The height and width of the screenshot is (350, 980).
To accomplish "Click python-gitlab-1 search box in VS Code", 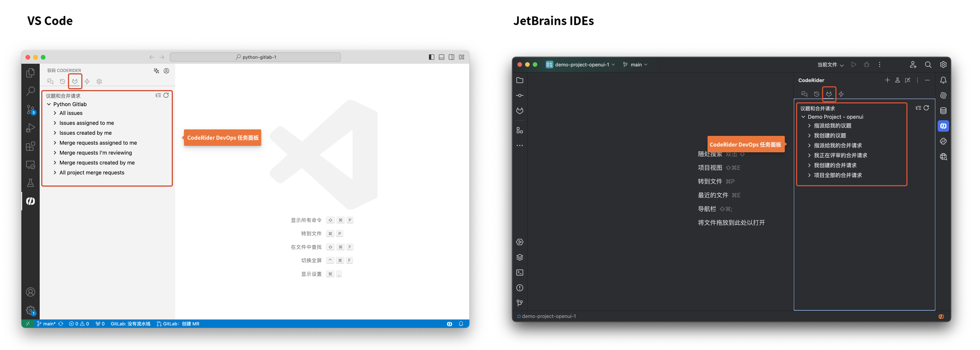I will pos(255,57).
